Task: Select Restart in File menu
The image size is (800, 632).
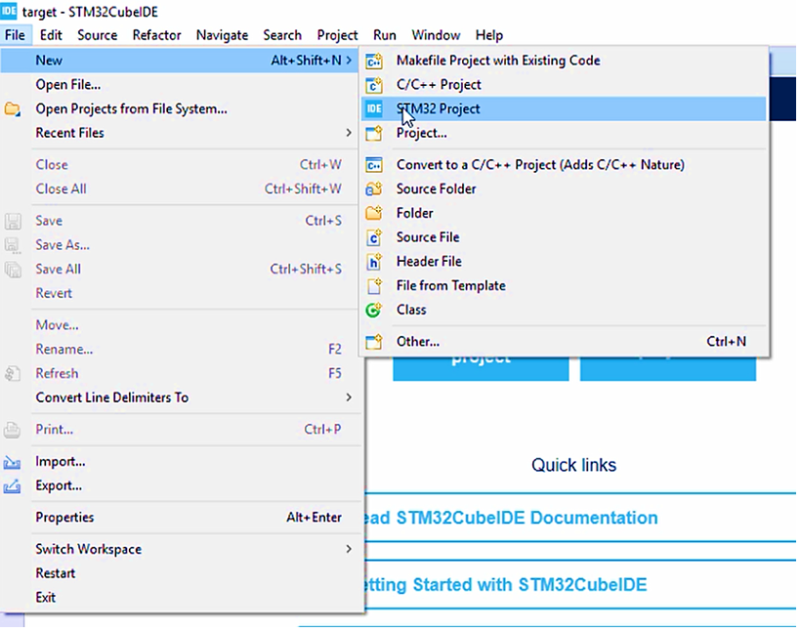Action: [181, 573]
